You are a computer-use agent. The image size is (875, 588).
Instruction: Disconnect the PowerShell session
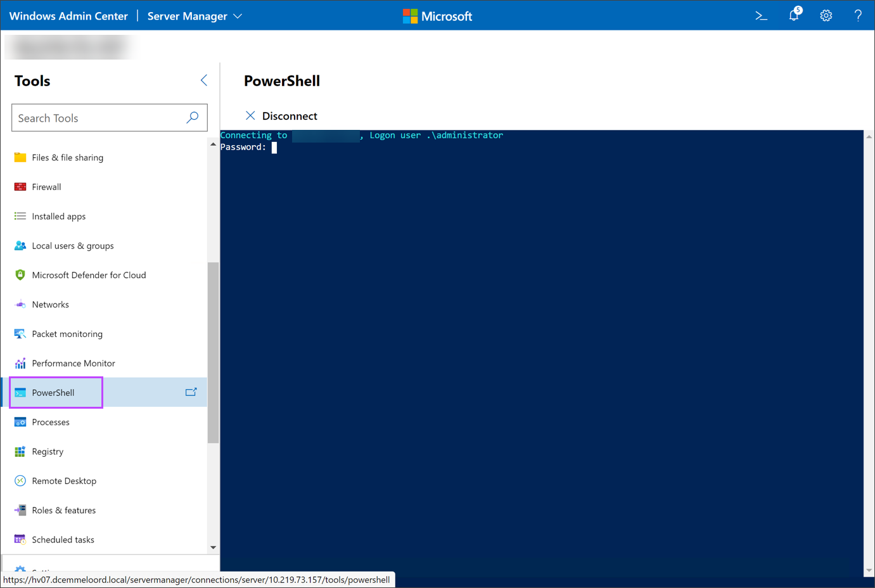(281, 116)
